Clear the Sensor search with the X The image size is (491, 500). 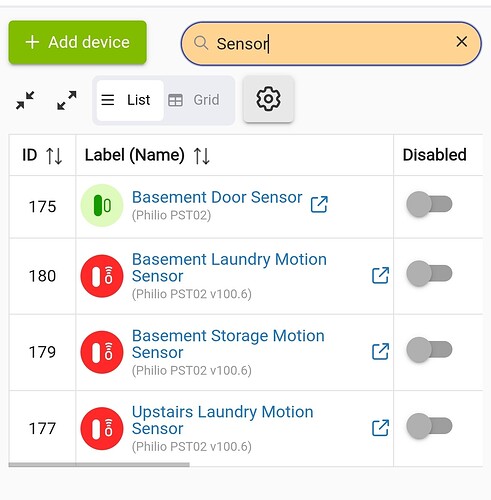pos(462,42)
